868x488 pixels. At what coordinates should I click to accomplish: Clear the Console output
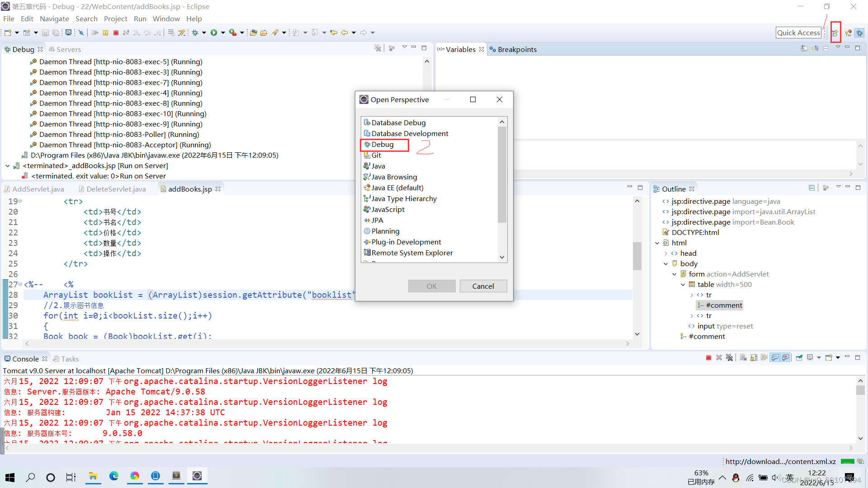tap(744, 357)
